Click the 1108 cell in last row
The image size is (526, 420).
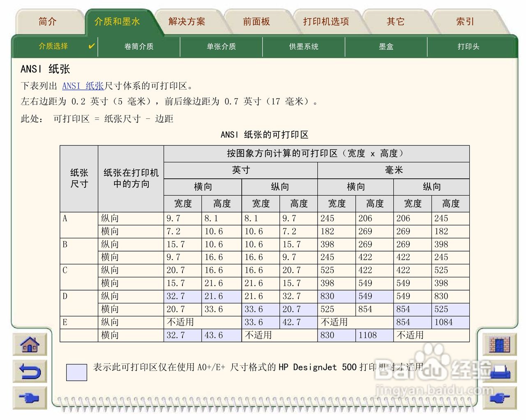pos(374,335)
